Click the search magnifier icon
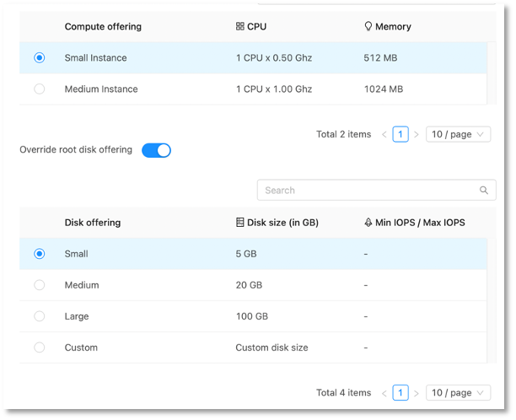The width and height of the screenshot is (516, 420). coord(484,191)
